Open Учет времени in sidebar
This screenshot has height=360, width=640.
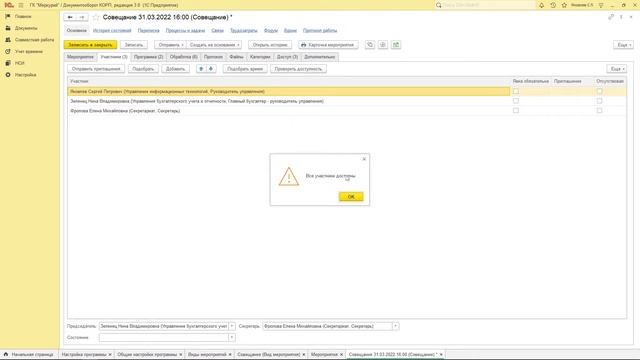[29, 51]
